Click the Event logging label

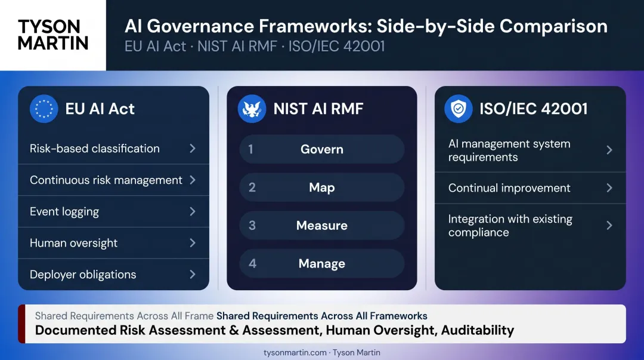[64, 212]
